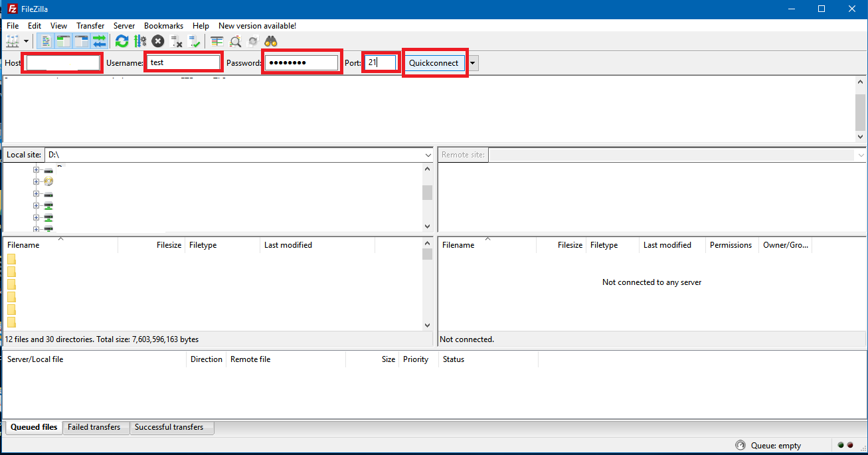Click the Status queue column header
Image resolution: width=868 pixels, height=455 pixels.
tap(488, 359)
